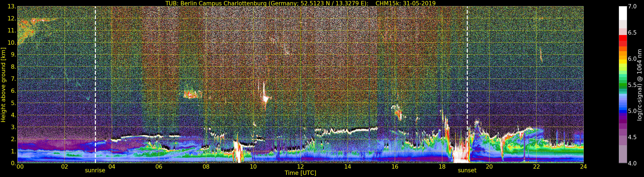Click the dashed white sunrise marker line

point(95,85)
